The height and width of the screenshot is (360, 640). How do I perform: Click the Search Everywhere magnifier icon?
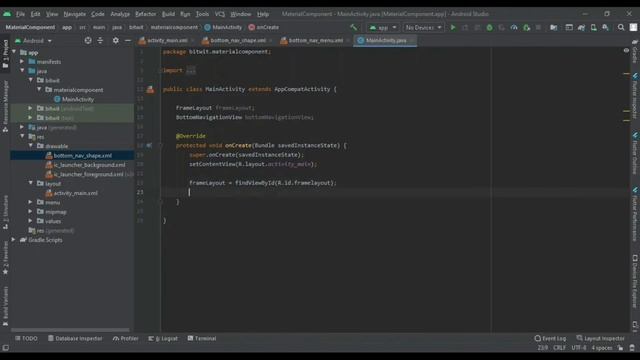(x=621, y=27)
